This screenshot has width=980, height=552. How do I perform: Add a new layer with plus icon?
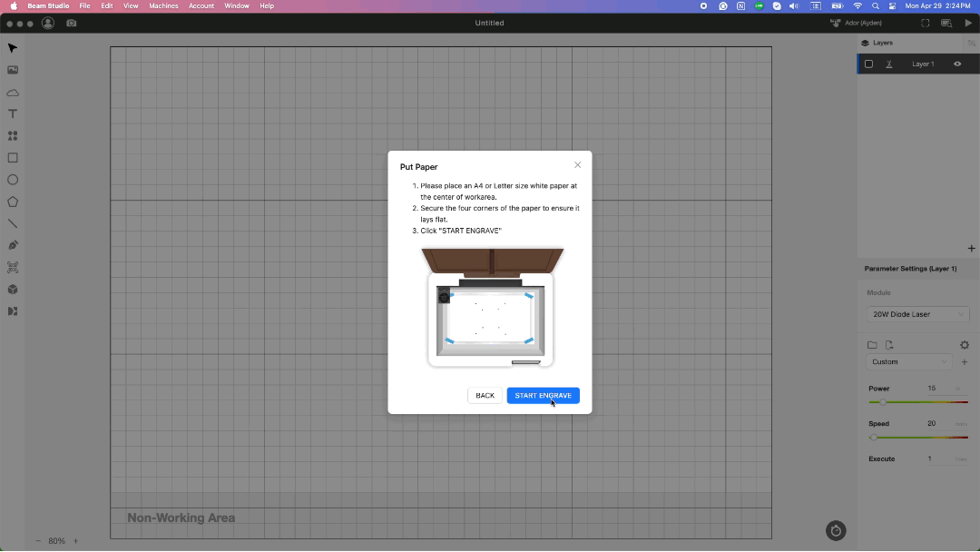click(971, 248)
